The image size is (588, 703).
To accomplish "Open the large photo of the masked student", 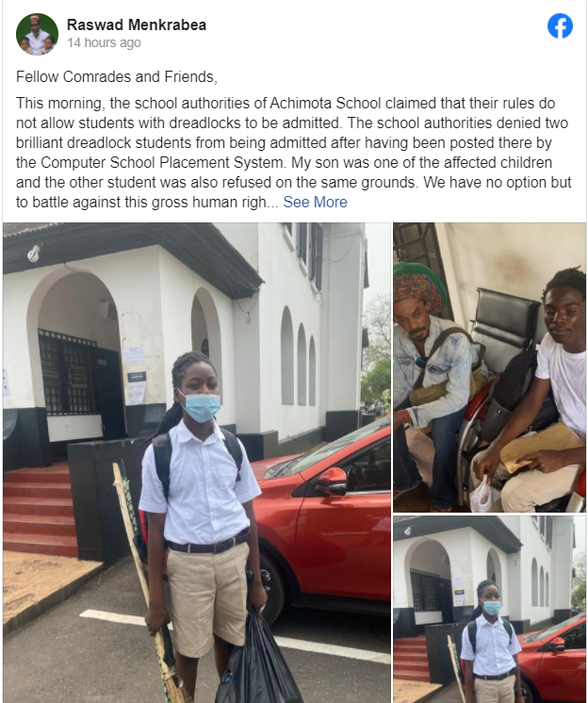I will tap(197, 463).
